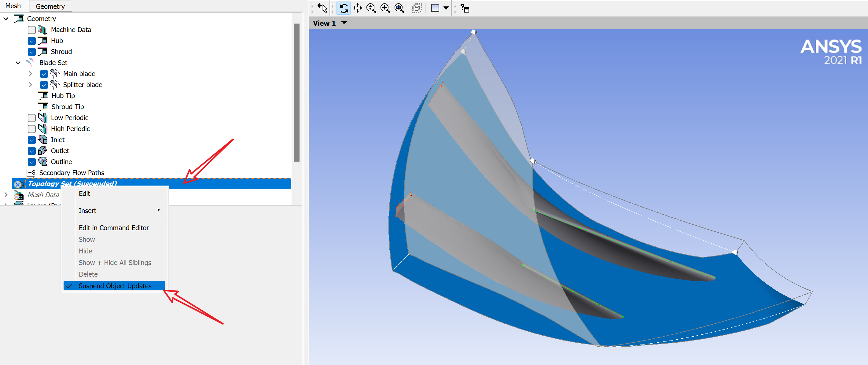Select the Rotate view tool
Image resolution: width=868 pixels, height=365 pixels.
point(343,8)
